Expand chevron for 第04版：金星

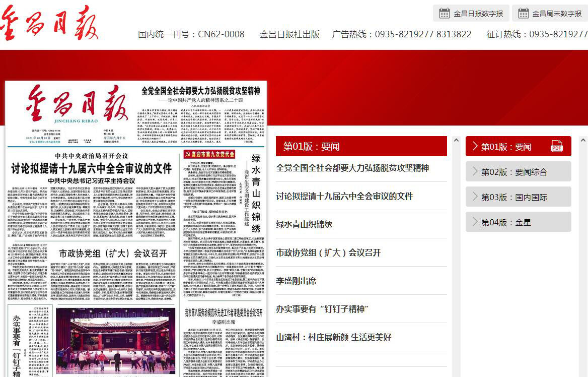pos(475,222)
